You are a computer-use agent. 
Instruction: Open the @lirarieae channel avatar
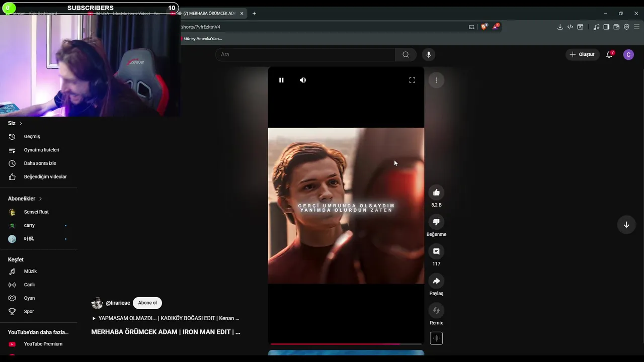pyautogui.click(x=97, y=303)
